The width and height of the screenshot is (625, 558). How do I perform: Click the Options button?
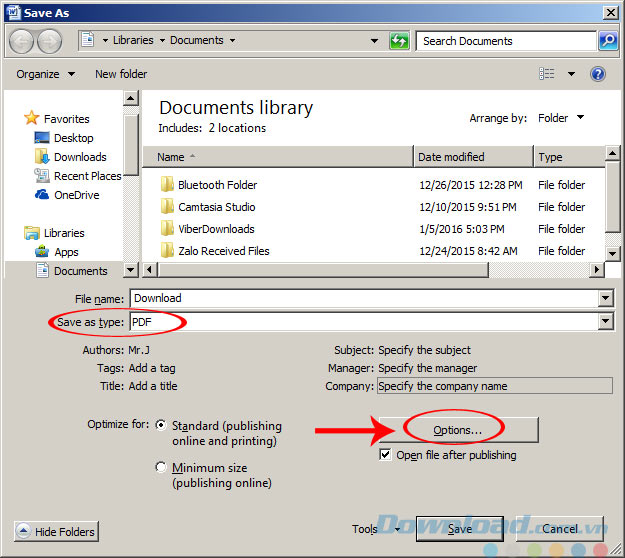(x=457, y=430)
